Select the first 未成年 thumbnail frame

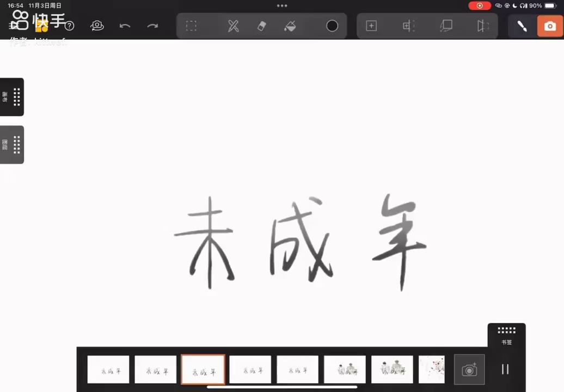tap(108, 370)
